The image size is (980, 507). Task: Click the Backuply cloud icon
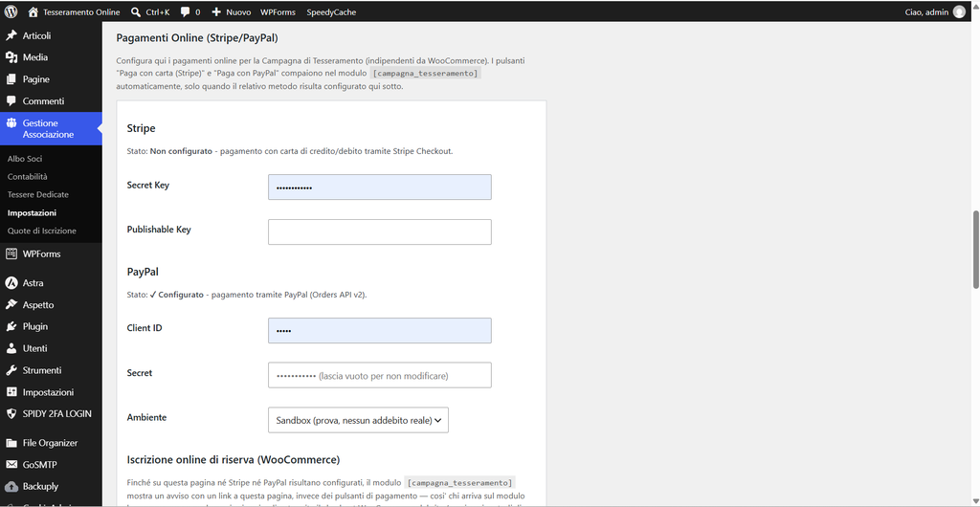click(x=11, y=486)
